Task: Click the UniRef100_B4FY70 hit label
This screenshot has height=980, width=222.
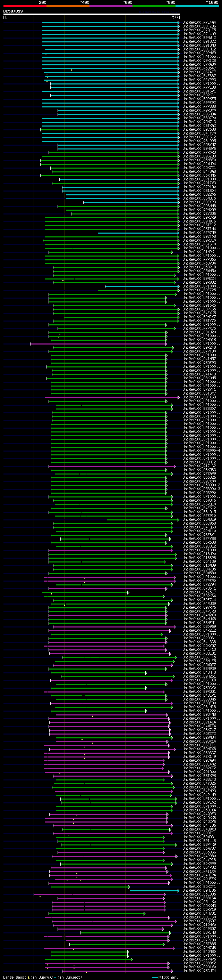Action: click(199, 133)
